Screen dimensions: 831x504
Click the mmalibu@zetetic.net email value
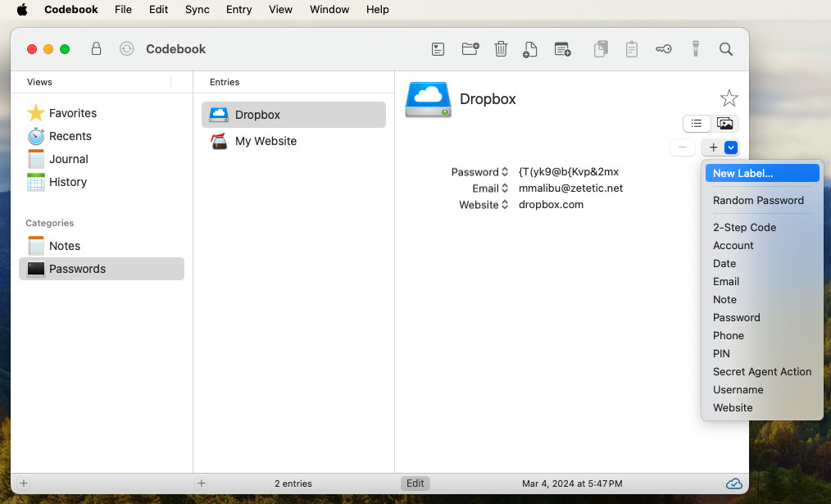570,188
